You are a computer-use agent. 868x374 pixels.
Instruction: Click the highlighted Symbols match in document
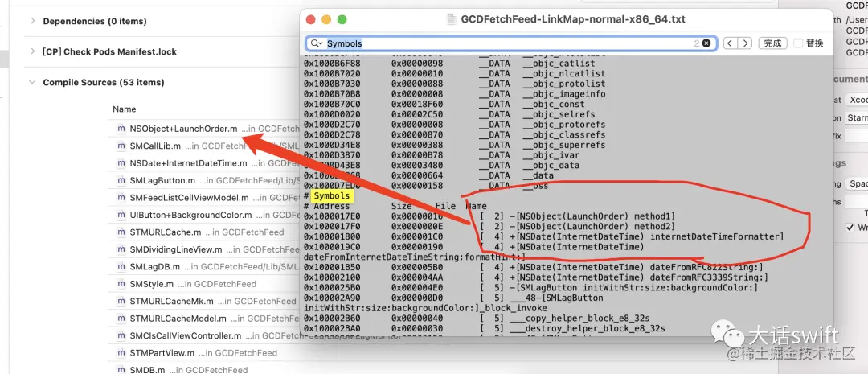pyautogui.click(x=332, y=195)
